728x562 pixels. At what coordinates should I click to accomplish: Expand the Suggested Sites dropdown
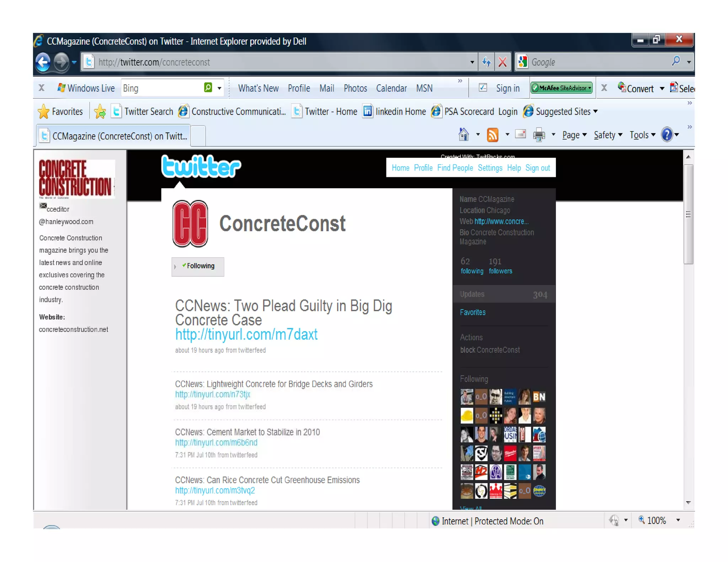(x=595, y=112)
